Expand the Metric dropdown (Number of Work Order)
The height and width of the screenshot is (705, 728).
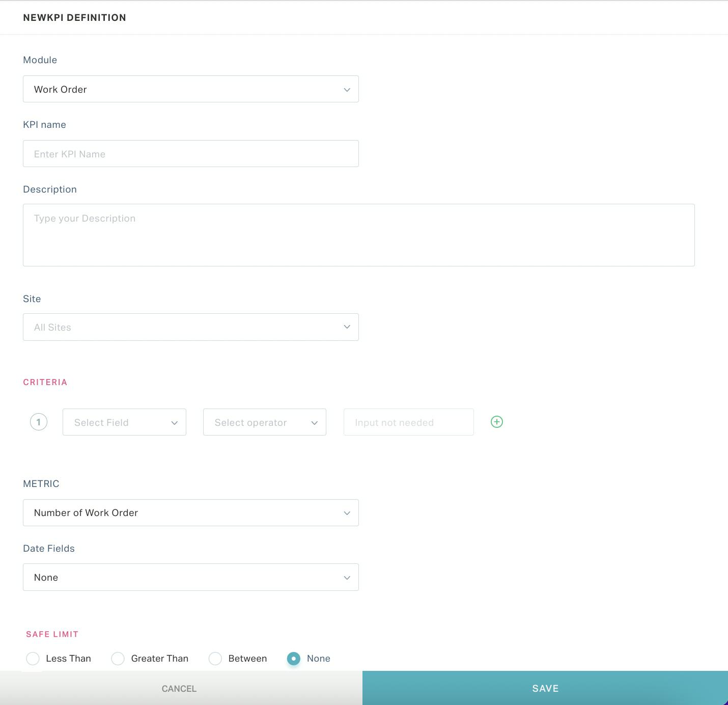pos(191,512)
